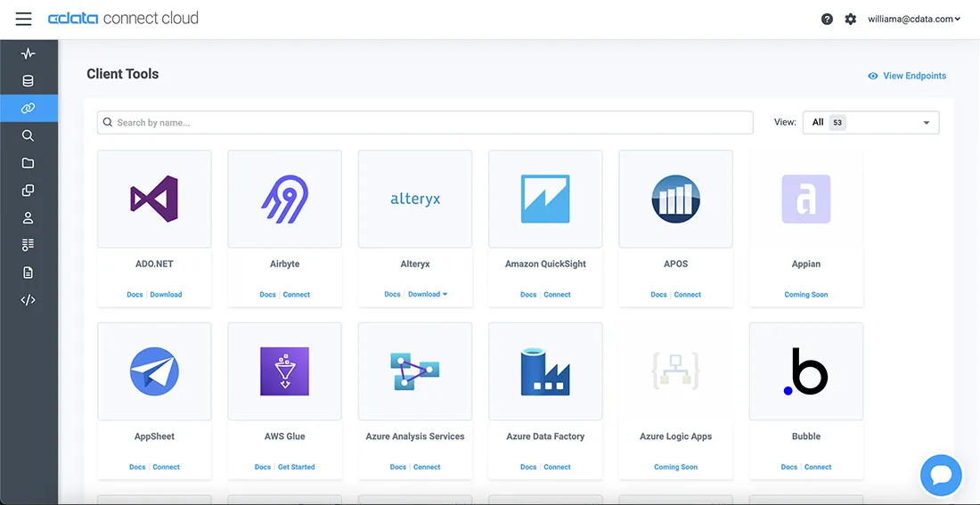Select the Client Tools link sidebar icon
The image size is (980, 505).
click(x=29, y=108)
